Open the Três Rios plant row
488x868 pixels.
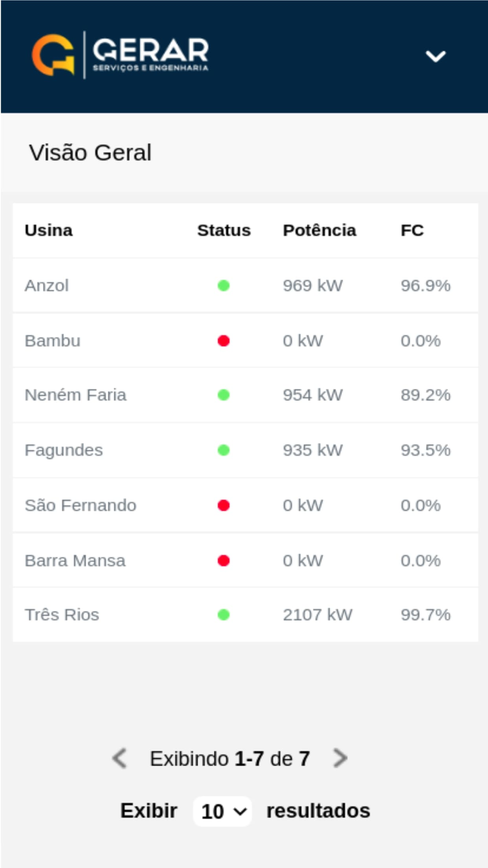[62, 615]
